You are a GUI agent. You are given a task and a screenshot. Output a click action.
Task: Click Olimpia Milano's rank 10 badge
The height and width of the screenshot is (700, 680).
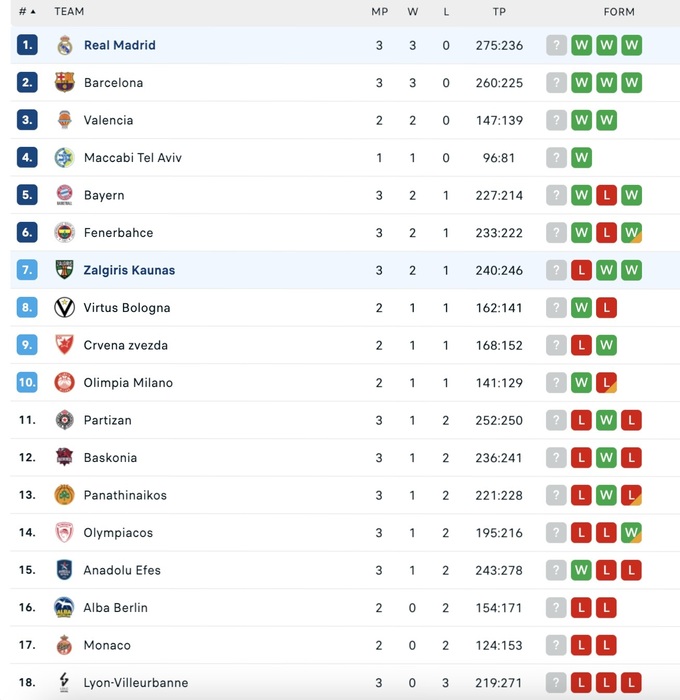tap(27, 383)
